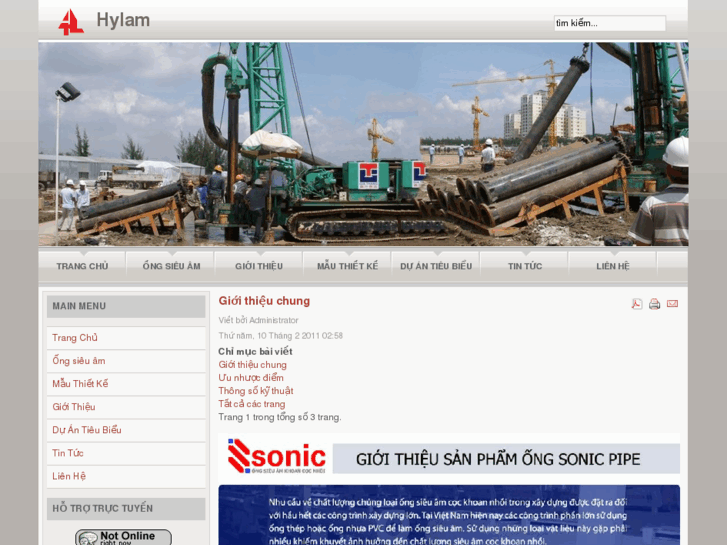Open 'Giới thiệu chung' in article index
This screenshot has height=545, width=727.
tap(253, 365)
